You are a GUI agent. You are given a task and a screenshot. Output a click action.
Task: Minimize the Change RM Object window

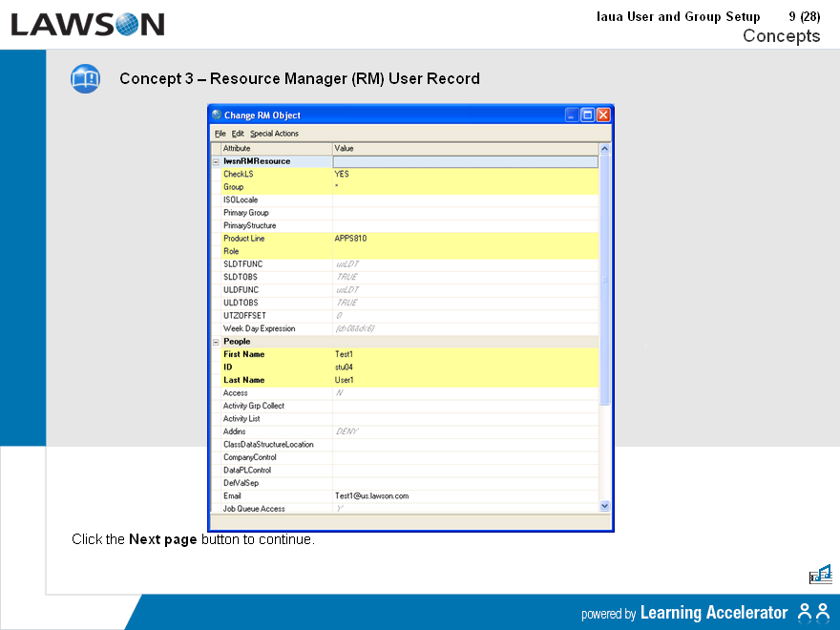point(572,115)
